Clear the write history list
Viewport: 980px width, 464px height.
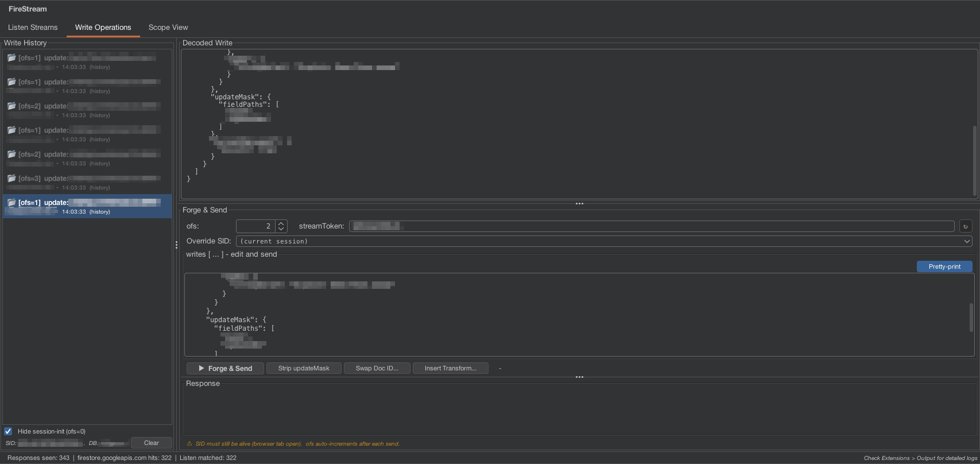click(x=152, y=443)
